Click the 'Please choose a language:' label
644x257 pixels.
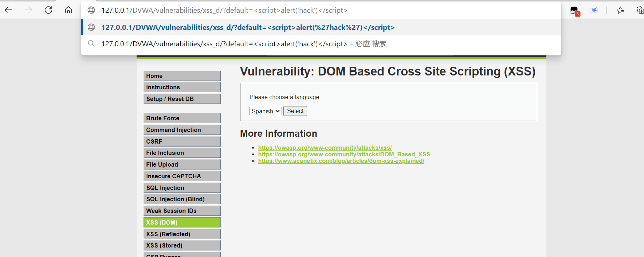[285, 97]
